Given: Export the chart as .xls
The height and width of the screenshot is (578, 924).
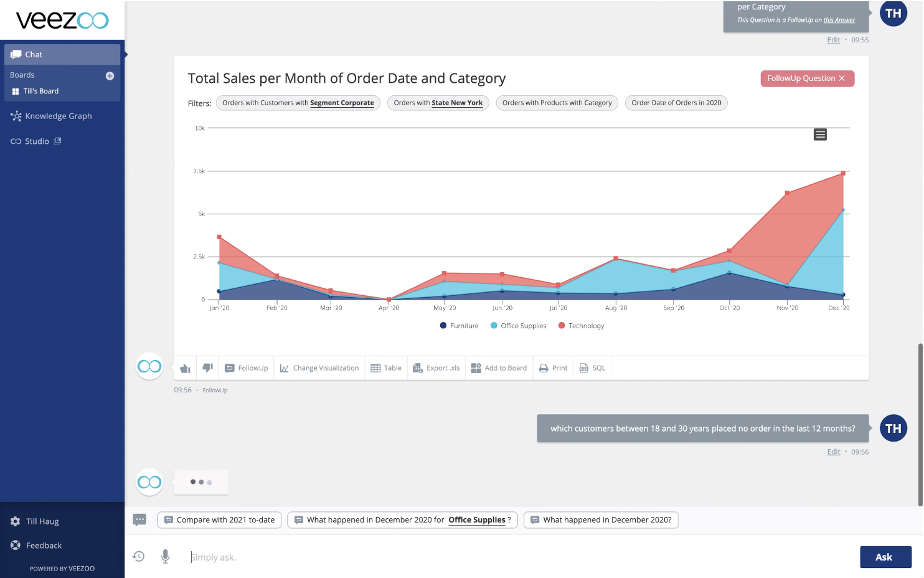Looking at the screenshot, I should pos(436,368).
